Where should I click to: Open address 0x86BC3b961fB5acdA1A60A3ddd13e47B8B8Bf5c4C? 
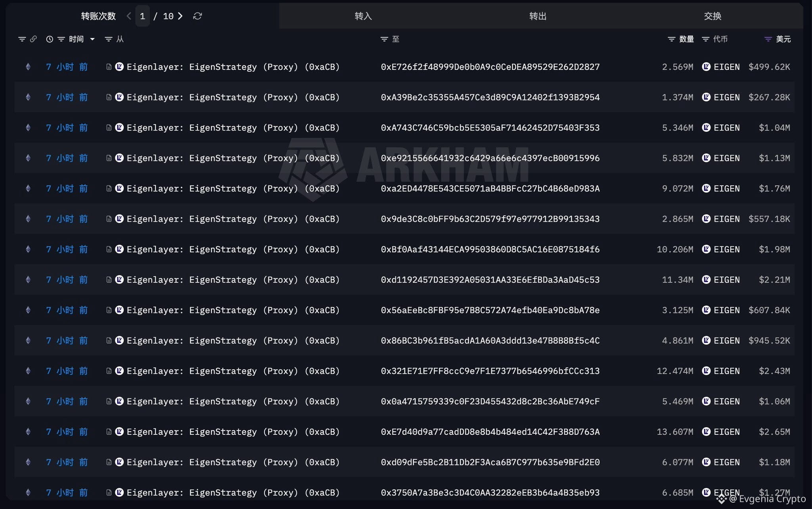490,340
